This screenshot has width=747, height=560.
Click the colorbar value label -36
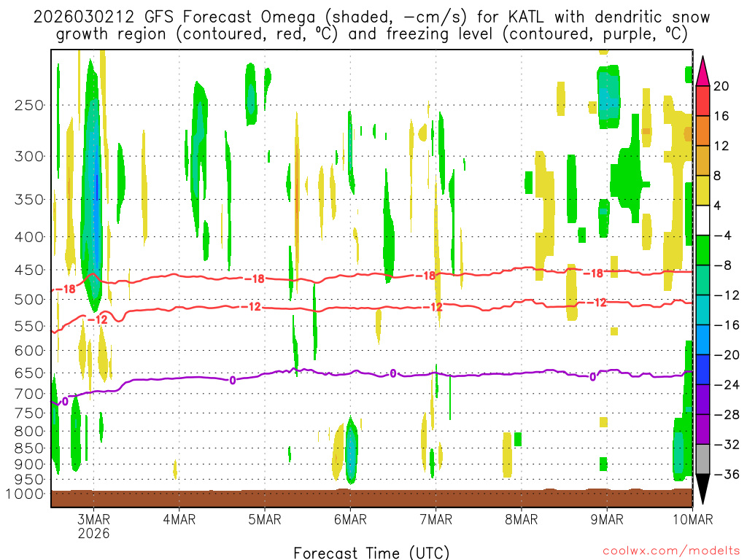726,474
